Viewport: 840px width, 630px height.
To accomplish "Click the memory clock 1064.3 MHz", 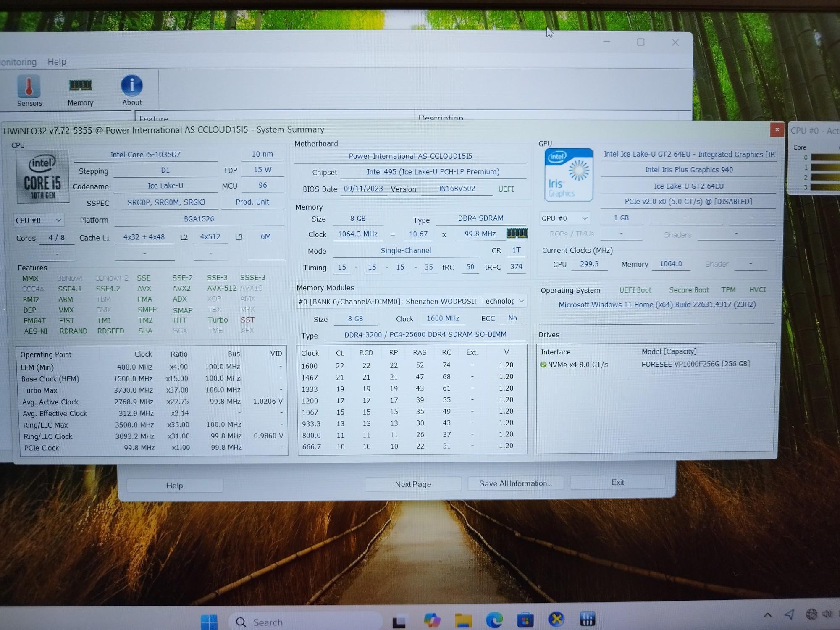I will click(358, 234).
